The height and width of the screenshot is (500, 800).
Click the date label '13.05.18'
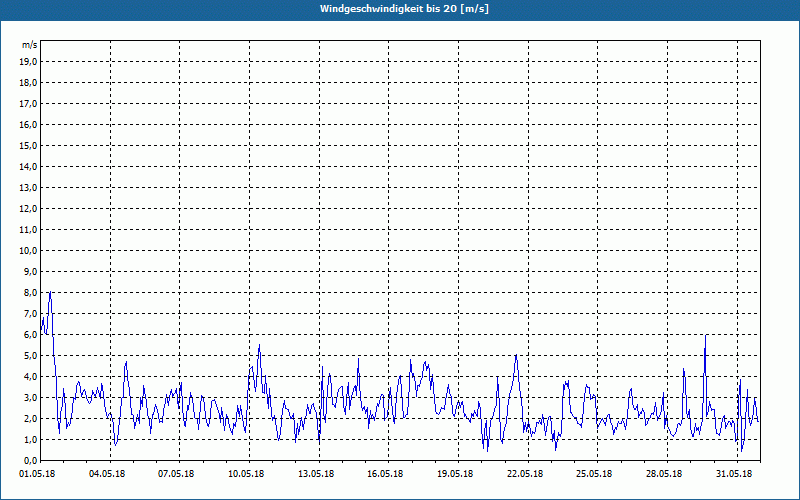(316, 474)
